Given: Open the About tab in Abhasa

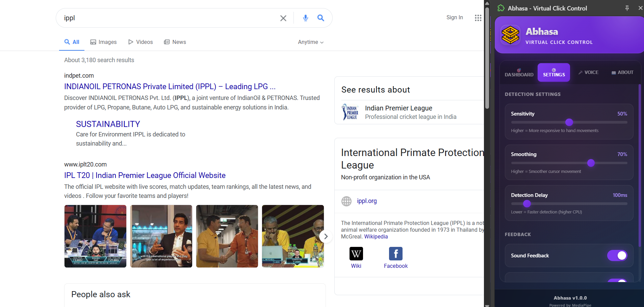Looking at the screenshot, I should pos(622,73).
